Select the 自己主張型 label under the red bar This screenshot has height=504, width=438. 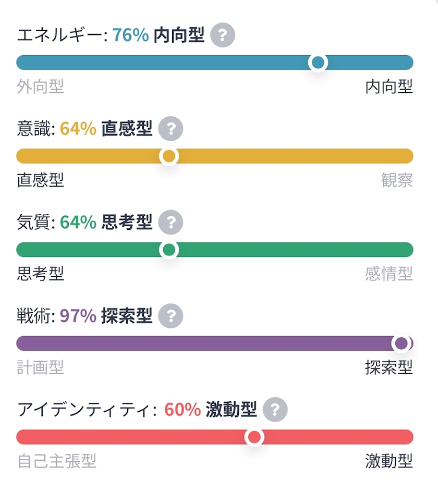click(56, 461)
